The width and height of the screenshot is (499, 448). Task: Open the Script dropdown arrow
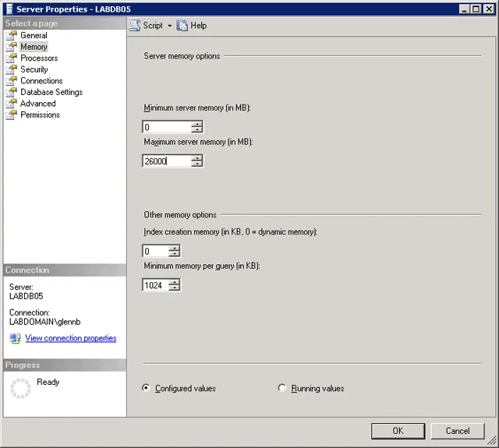[169, 26]
